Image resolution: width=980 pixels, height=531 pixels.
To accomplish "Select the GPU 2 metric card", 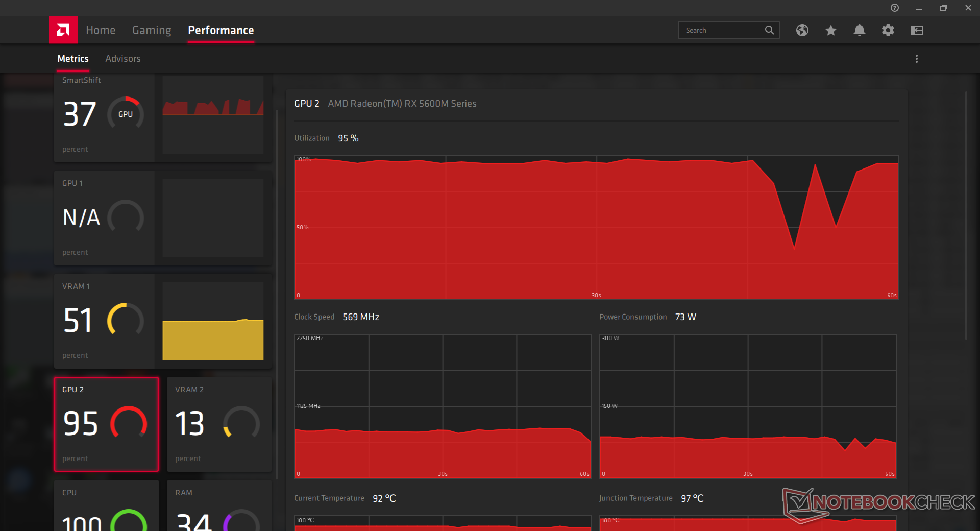I will [x=107, y=424].
